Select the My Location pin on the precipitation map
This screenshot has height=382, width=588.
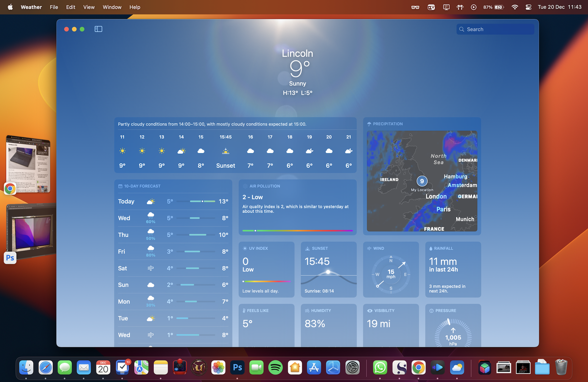tap(422, 181)
